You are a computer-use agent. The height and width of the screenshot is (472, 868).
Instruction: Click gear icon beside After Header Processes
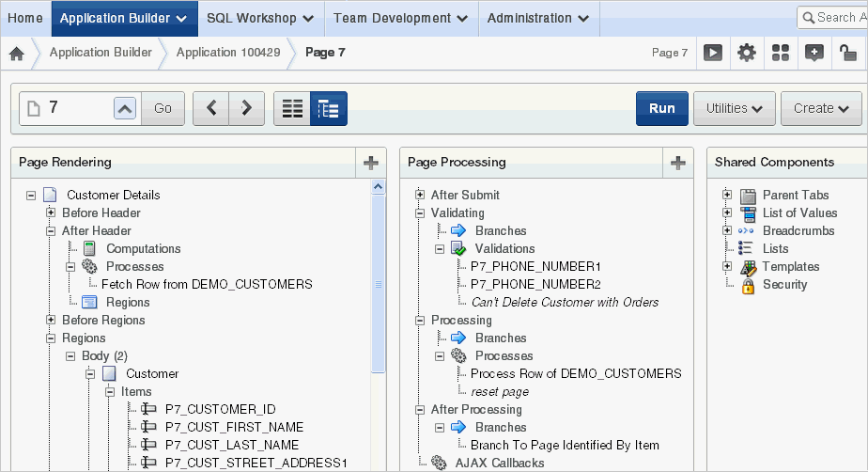click(89, 266)
